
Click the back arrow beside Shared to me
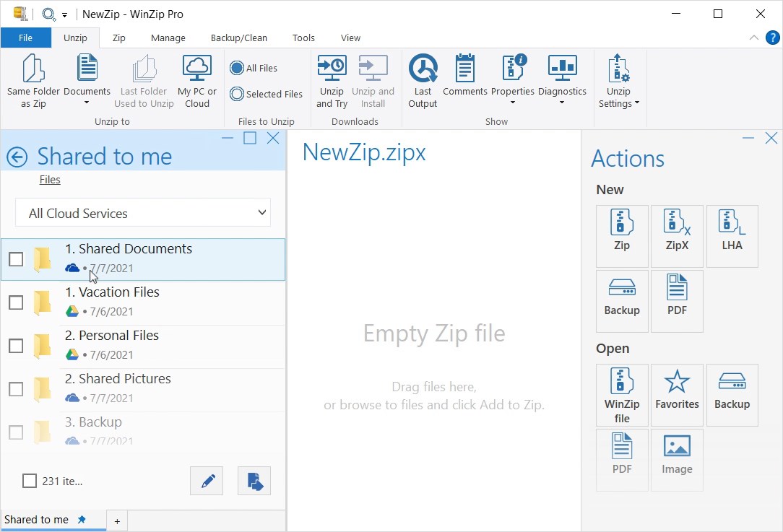click(x=16, y=156)
